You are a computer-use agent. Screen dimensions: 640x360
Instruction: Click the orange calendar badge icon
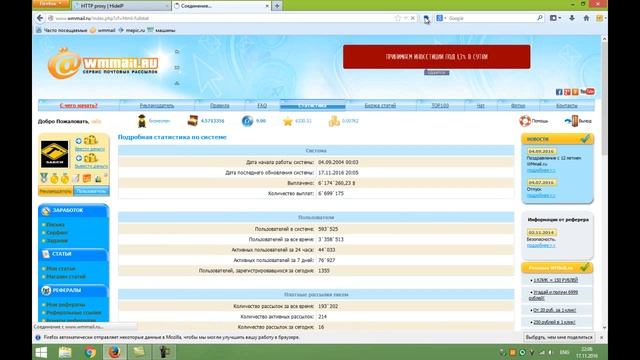87,178
